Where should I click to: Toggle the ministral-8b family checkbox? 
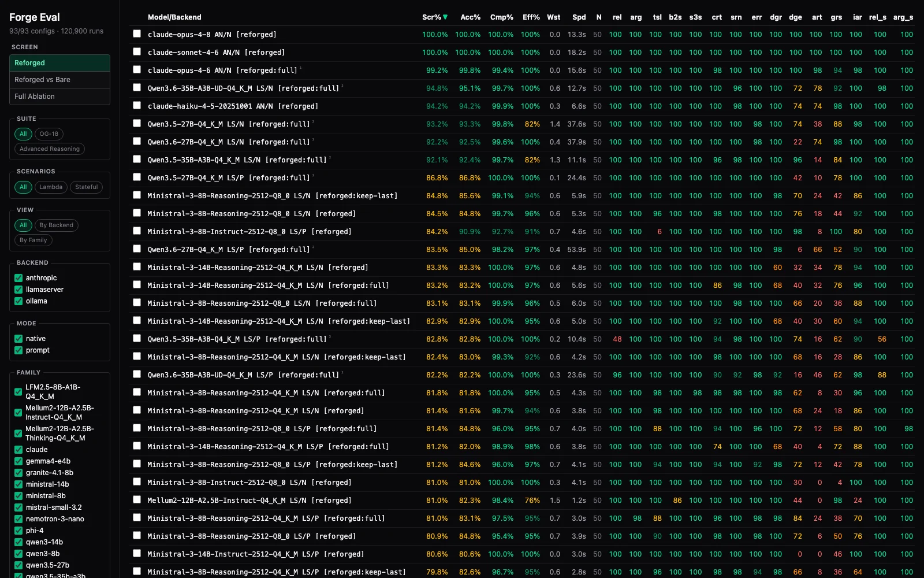click(18, 496)
